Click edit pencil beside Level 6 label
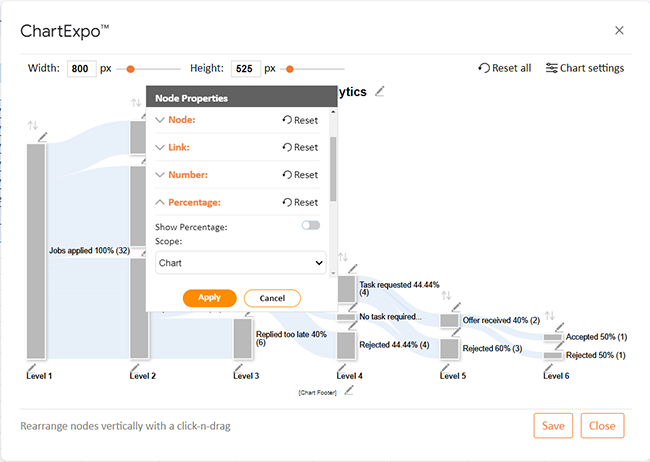This screenshot has height=462, width=650. coord(548,367)
